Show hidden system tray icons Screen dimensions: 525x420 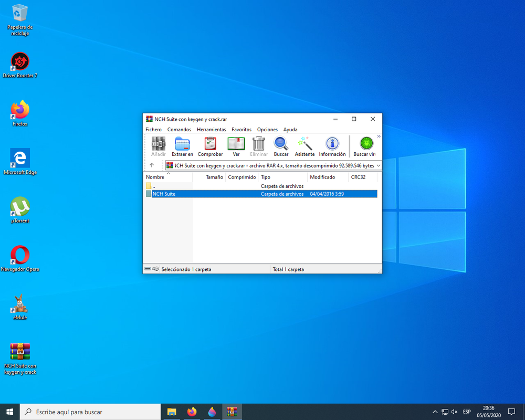435,412
